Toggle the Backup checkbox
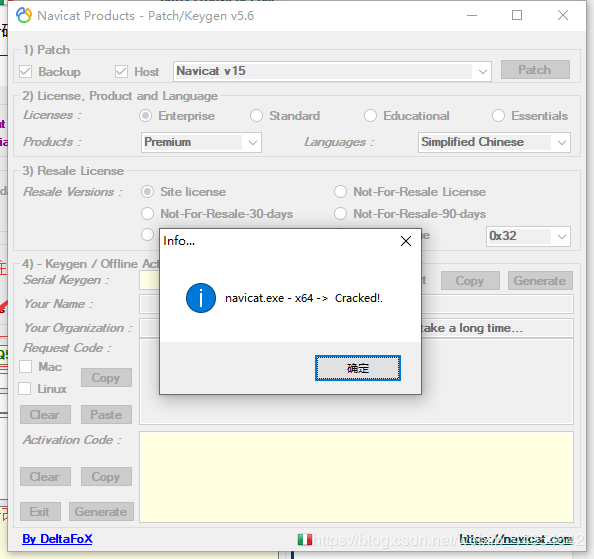594x559 pixels. [x=25, y=71]
